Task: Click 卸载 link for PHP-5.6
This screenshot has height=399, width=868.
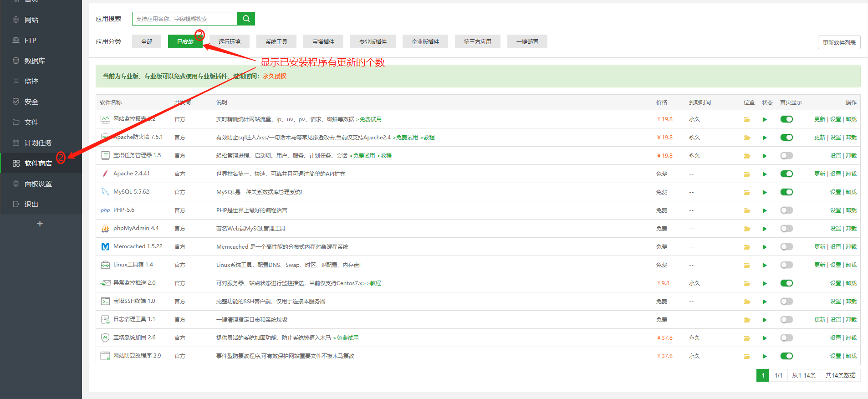Action: click(851, 210)
